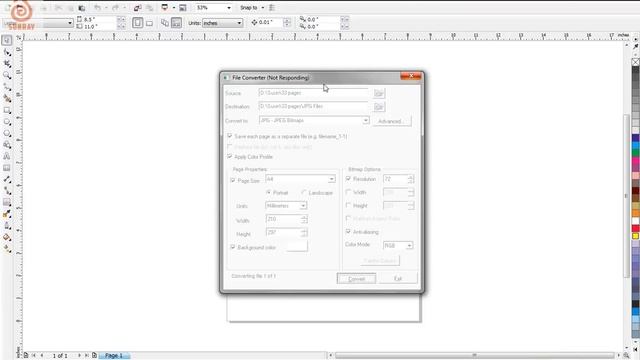Go to the next page arrow
The width and height of the screenshot is (640, 360).
tap(79, 356)
